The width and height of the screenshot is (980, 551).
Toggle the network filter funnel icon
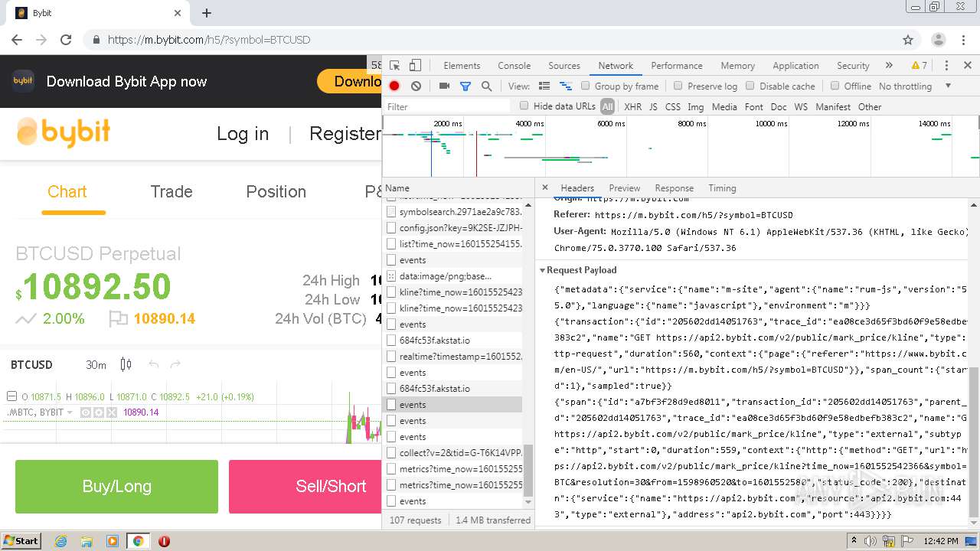465,86
